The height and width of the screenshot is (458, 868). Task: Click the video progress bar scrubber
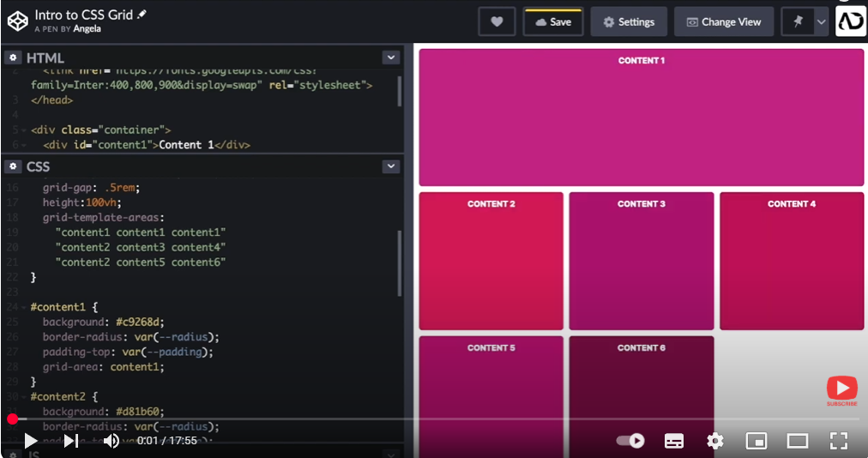(12, 419)
